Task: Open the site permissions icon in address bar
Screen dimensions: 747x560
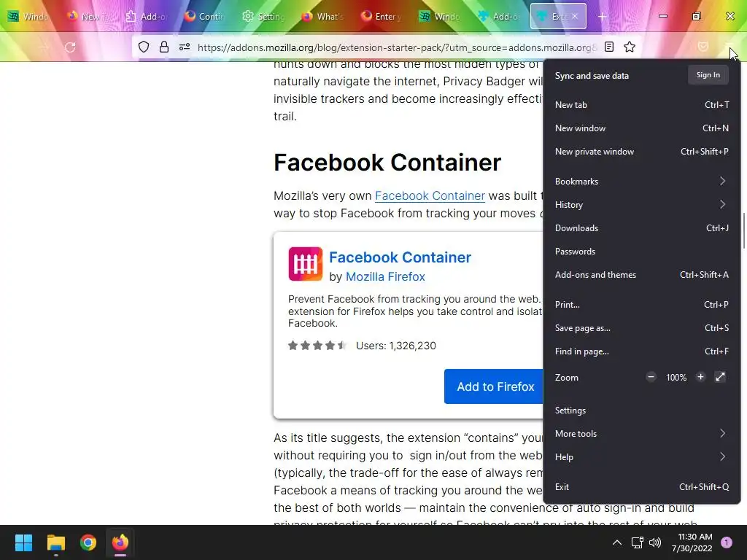Action: click(x=185, y=47)
